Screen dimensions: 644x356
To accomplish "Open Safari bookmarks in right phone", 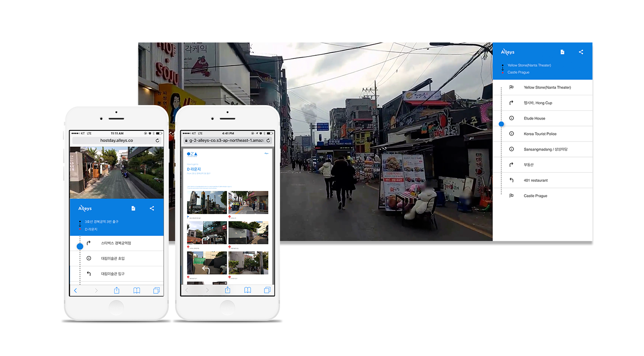I will tap(248, 290).
